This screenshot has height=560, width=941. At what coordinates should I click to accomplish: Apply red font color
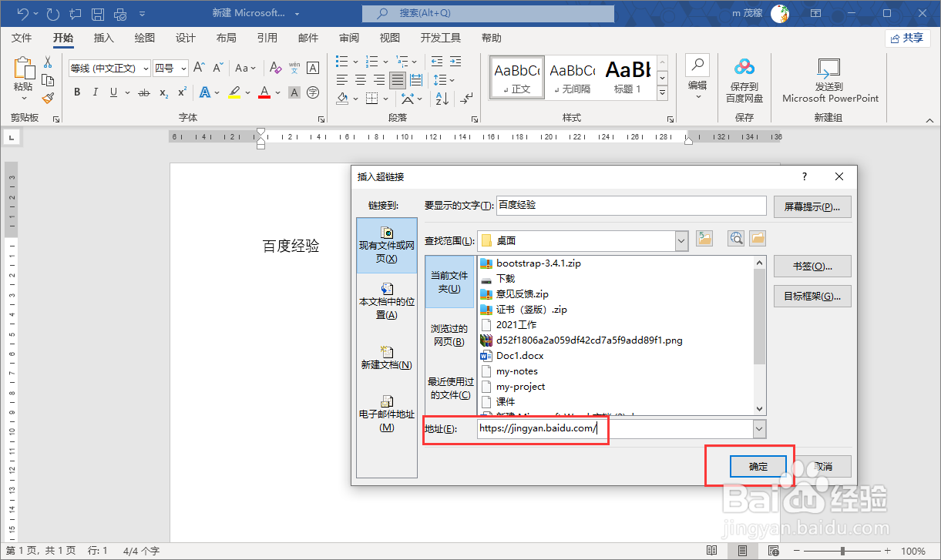click(264, 92)
